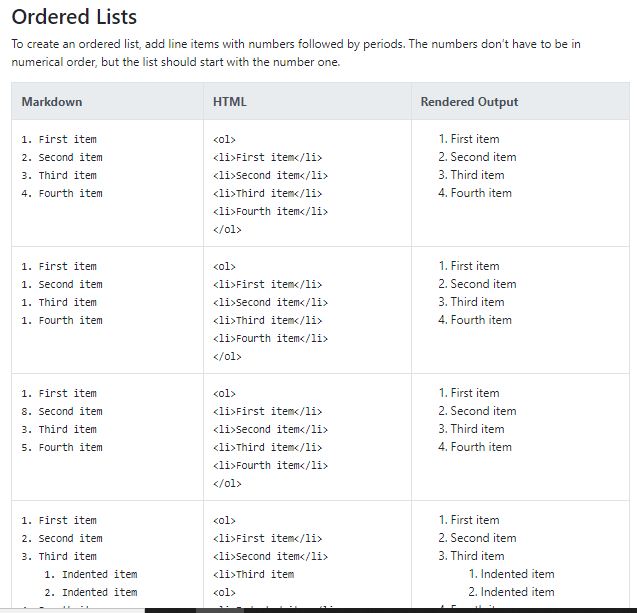Click "4. Fourth item" in first Markdown cell
Screen dimensions: 637x613
point(62,193)
